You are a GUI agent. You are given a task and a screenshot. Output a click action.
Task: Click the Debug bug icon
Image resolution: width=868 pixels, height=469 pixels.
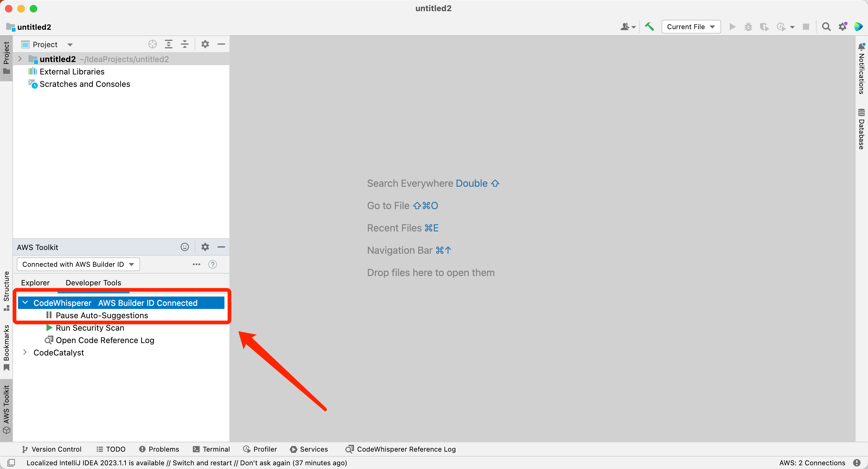[x=748, y=27]
